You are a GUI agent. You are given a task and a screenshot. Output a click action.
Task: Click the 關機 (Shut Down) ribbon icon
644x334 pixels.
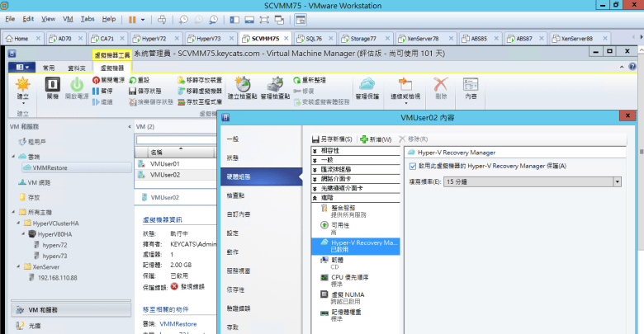click(52, 85)
